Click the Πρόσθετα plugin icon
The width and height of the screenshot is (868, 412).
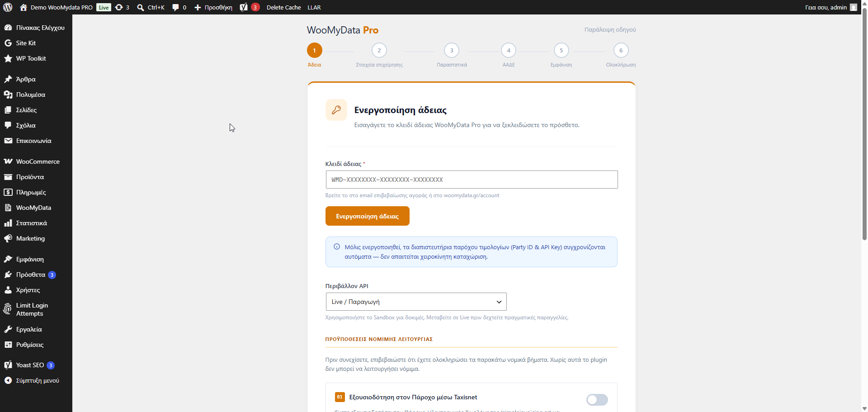[x=8, y=275]
